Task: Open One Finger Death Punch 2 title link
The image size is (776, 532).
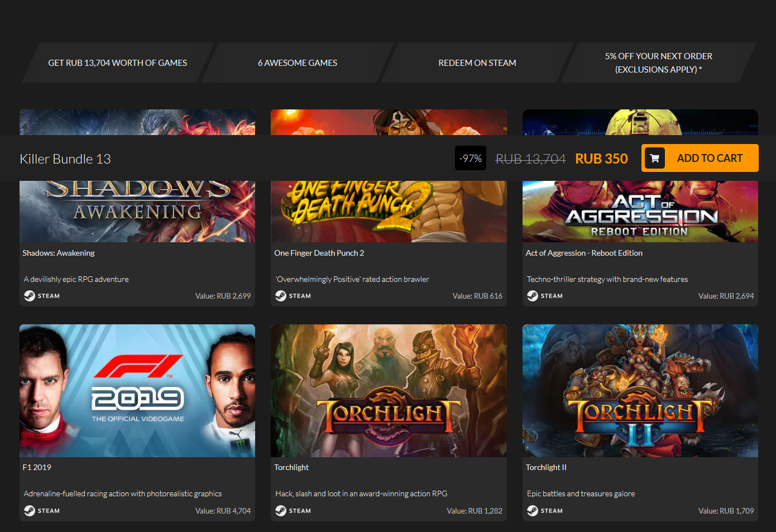Action: pyautogui.click(x=319, y=253)
